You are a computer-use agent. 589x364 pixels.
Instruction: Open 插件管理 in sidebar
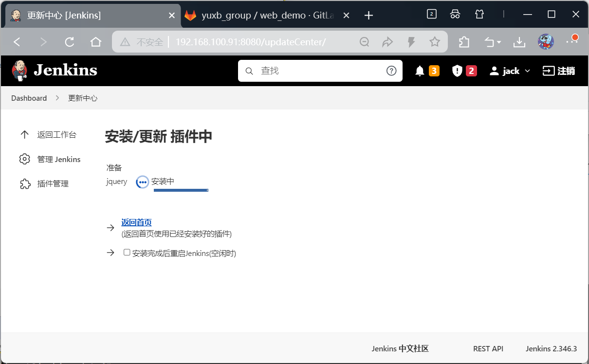44,183
